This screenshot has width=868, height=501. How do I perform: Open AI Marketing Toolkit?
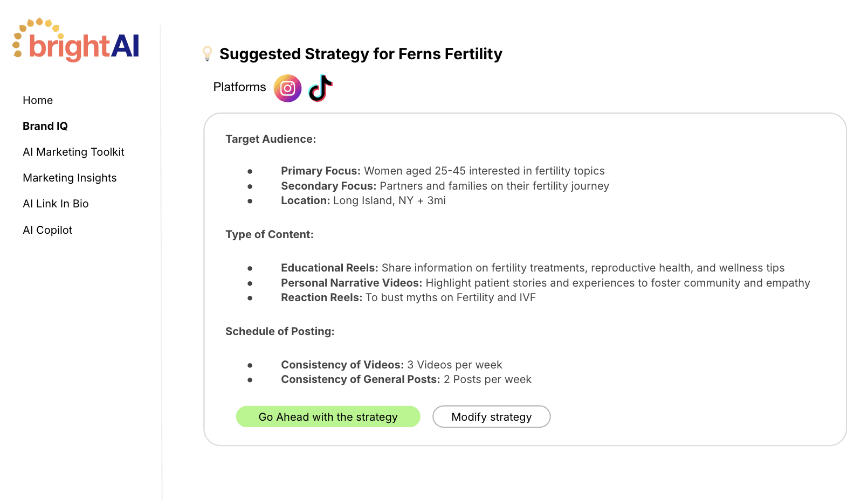pyautogui.click(x=73, y=152)
